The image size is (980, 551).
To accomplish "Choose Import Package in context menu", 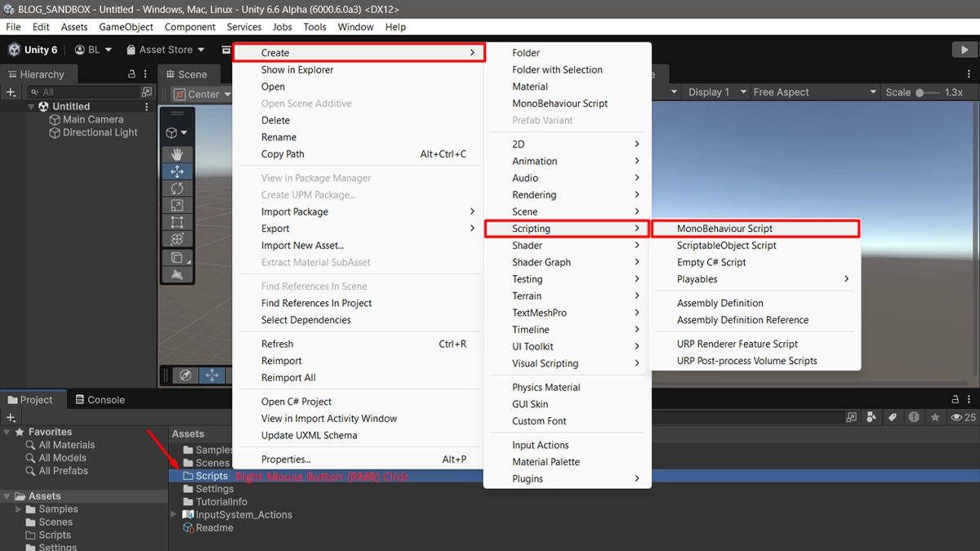I will pyautogui.click(x=359, y=211).
